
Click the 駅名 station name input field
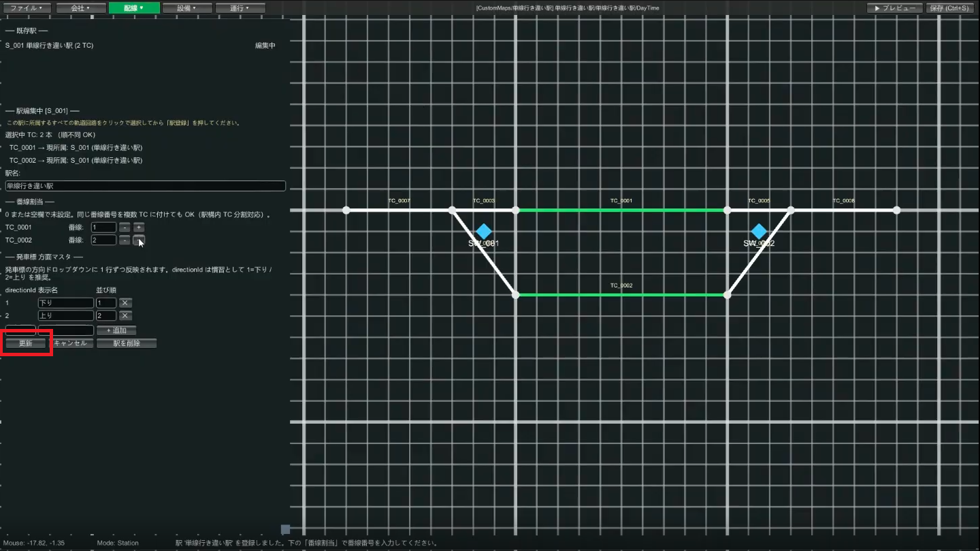[x=146, y=186]
